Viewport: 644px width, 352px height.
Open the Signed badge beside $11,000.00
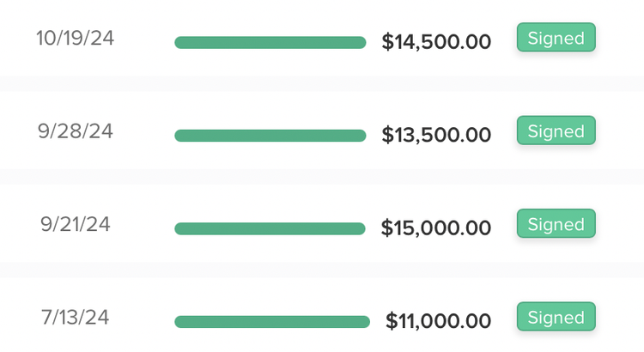(556, 318)
